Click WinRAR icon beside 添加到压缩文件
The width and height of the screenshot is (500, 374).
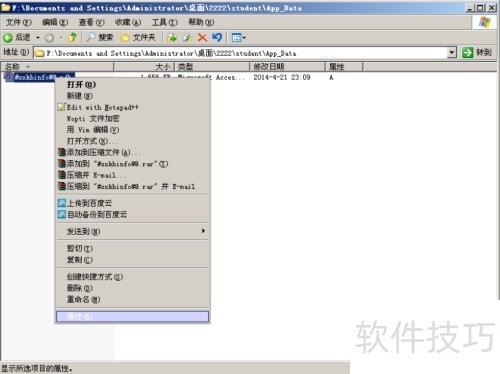coord(62,152)
